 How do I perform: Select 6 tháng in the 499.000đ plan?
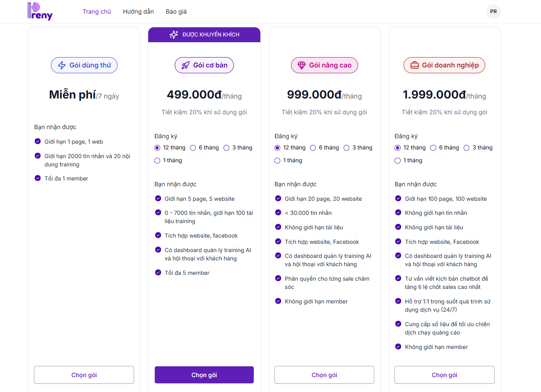(193, 148)
